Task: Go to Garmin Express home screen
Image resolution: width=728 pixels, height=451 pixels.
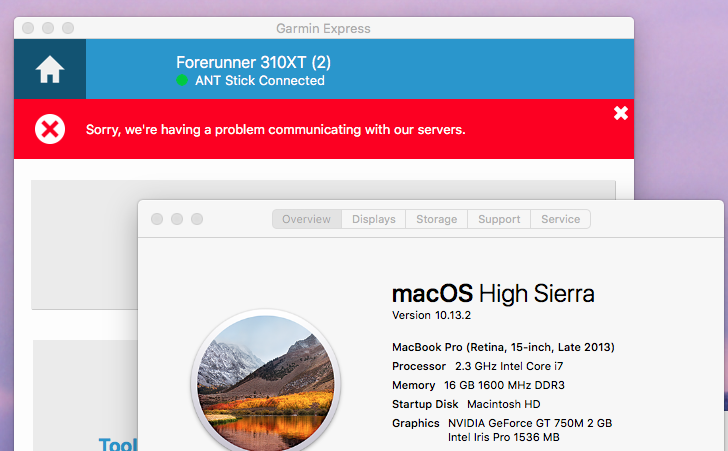Action: [x=50, y=69]
